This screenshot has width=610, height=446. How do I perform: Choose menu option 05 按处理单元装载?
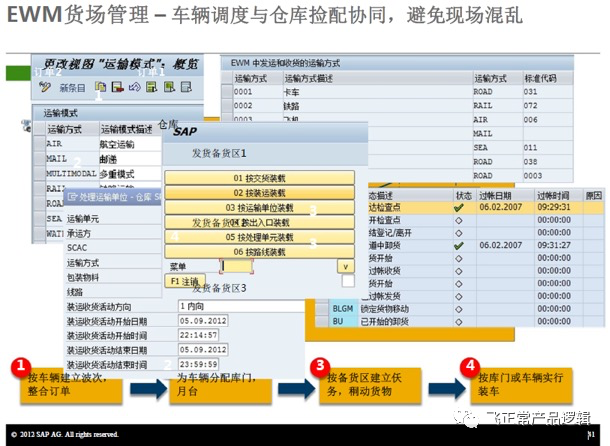pyautogui.click(x=259, y=237)
